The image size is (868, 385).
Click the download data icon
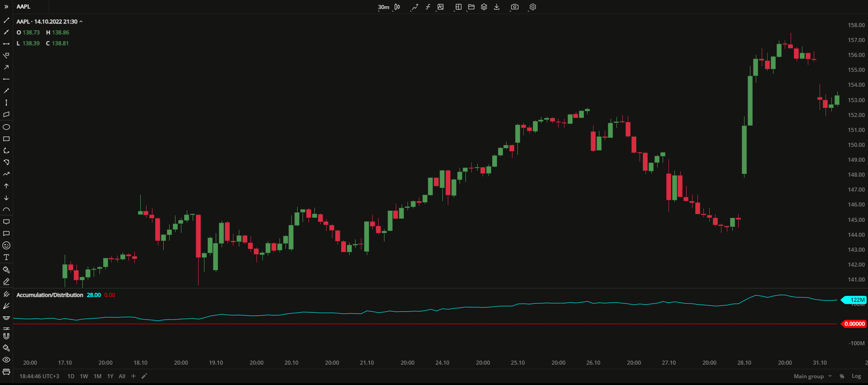(x=497, y=7)
